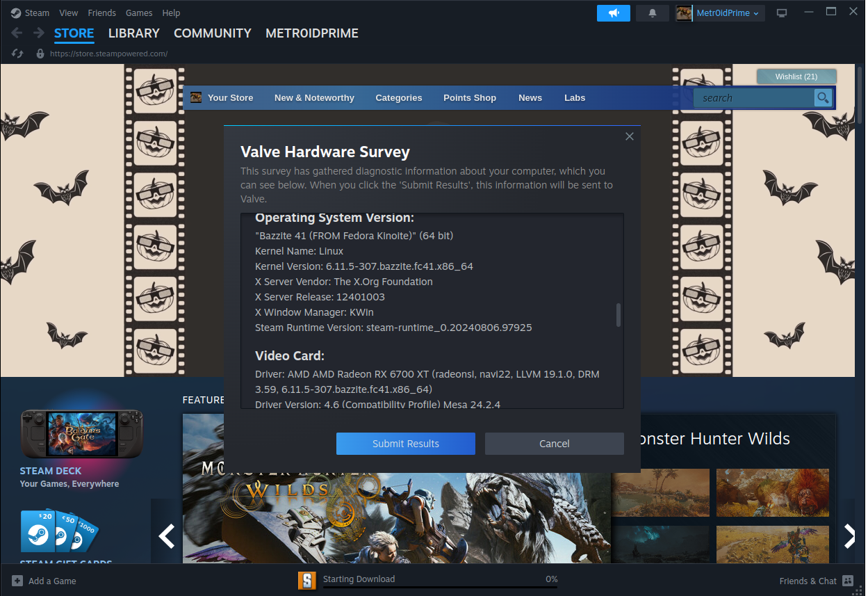Open the notifications bell
The height and width of the screenshot is (596, 868).
652,13
